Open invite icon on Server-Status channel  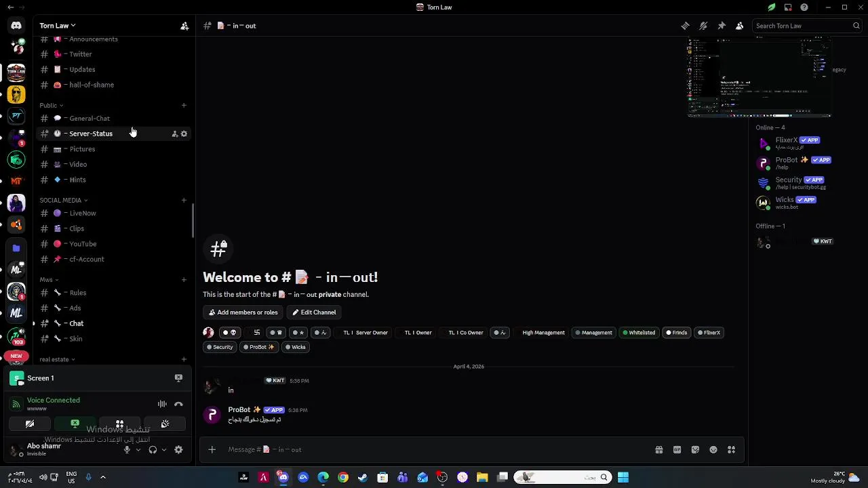click(x=174, y=134)
